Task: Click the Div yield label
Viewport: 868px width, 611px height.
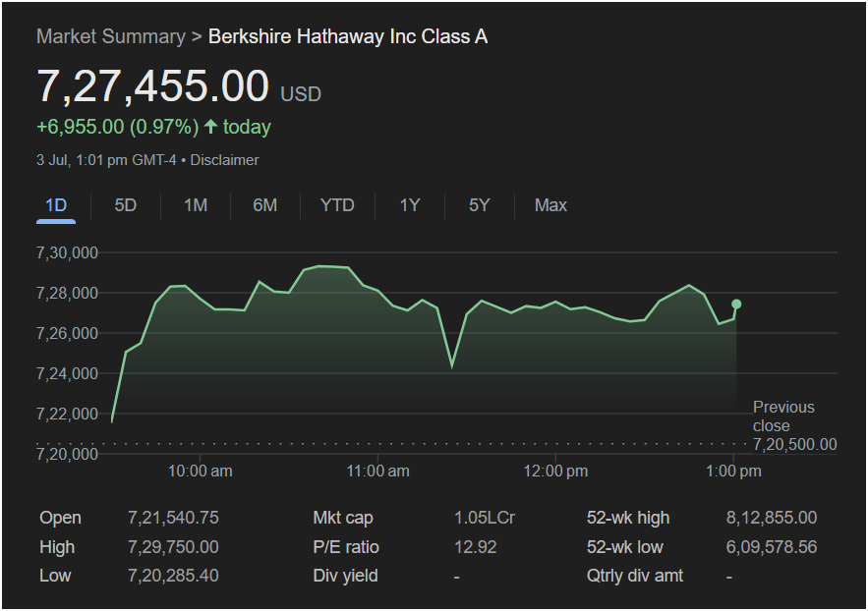Action: point(345,576)
